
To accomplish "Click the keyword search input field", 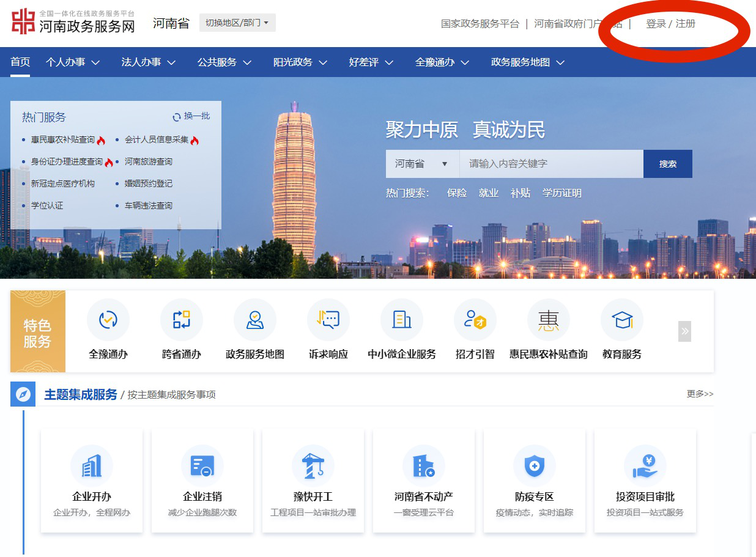I will point(551,164).
